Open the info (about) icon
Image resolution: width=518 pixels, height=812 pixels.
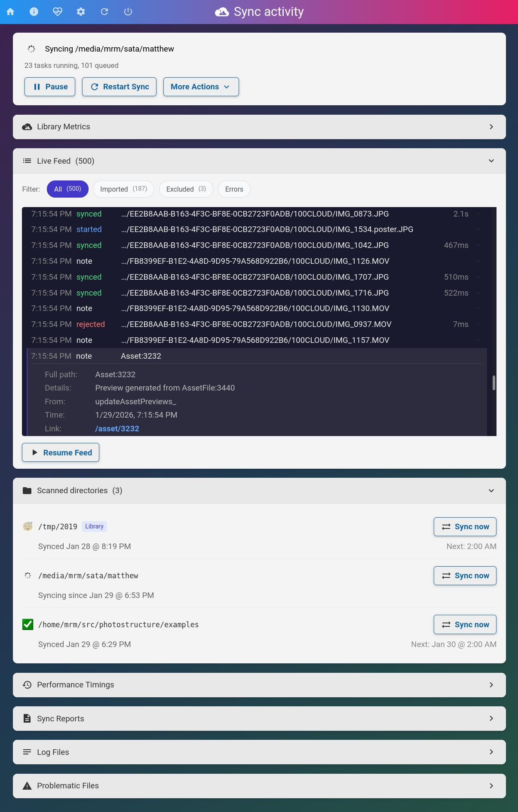34,12
